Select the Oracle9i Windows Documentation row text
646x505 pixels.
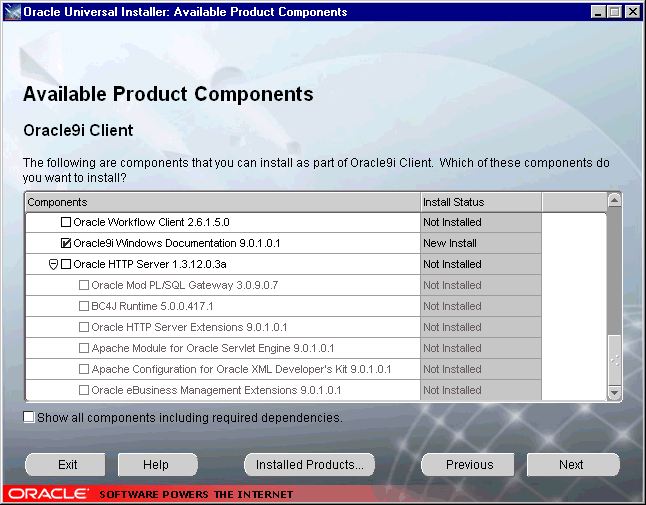pos(177,243)
